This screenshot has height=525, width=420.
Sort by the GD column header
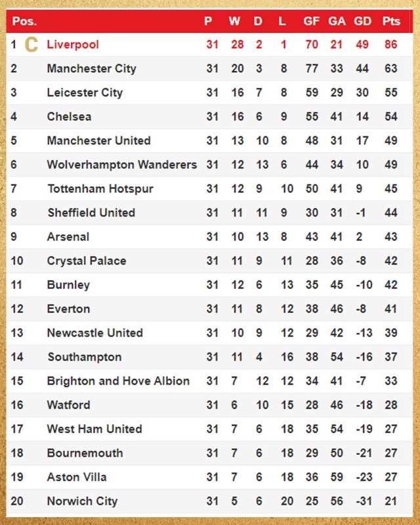click(363, 21)
